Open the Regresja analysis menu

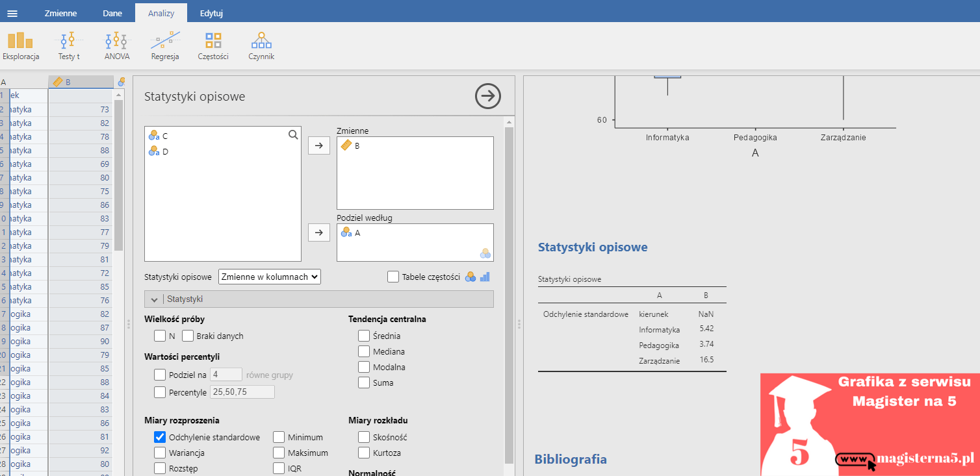coord(165,45)
